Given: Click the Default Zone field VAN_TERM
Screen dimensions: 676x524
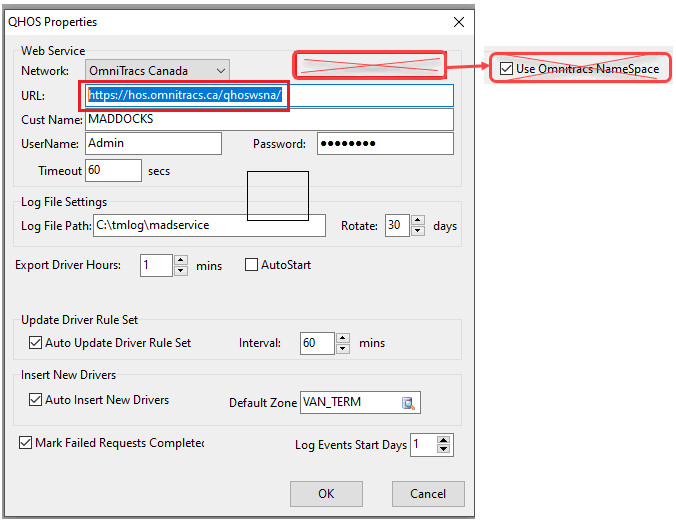Looking at the screenshot, I should [x=360, y=402].
